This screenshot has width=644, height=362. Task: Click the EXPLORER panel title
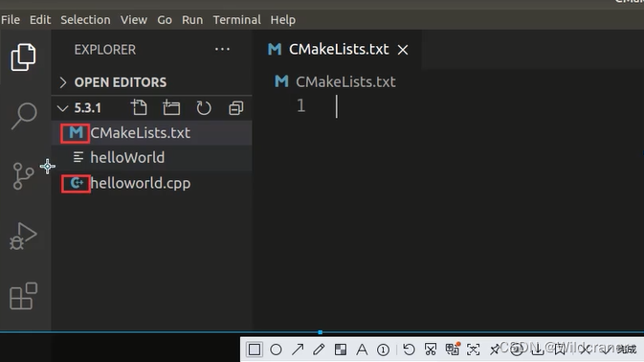click(104, 50)
